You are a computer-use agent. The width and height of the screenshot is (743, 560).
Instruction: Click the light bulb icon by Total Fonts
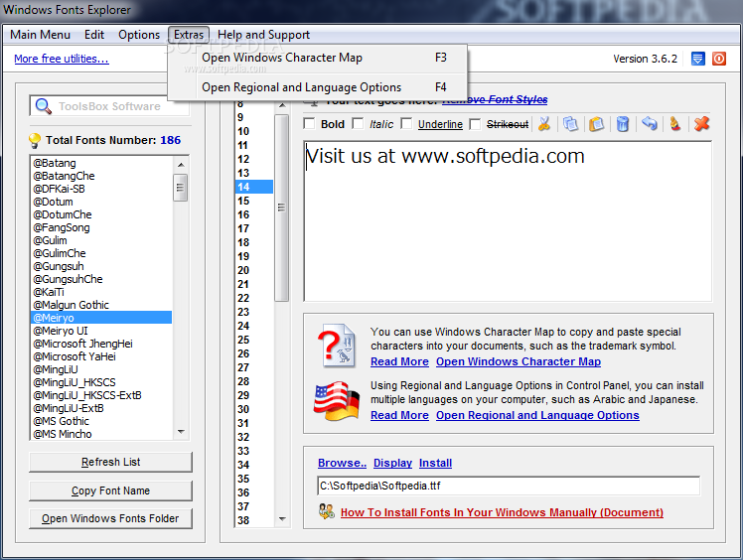35,140
